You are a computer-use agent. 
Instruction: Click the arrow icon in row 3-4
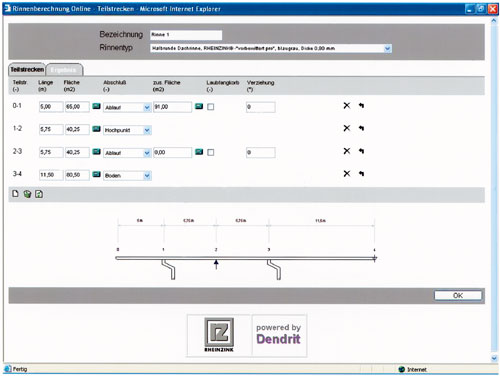(361, 174)
